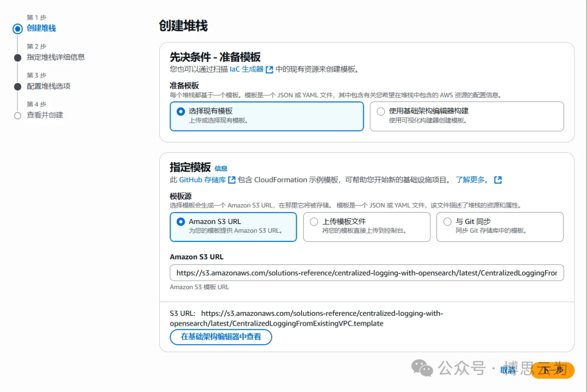Image resolution: width=587 pixels, height=392 pixels.
Task: Click the 模板源 label
Action: tap(181, 196)
